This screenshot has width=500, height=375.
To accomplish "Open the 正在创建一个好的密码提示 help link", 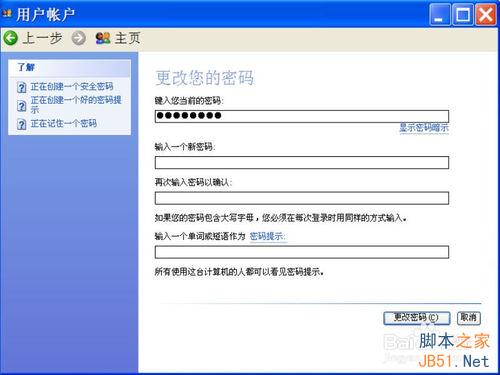I will point(76,105).
